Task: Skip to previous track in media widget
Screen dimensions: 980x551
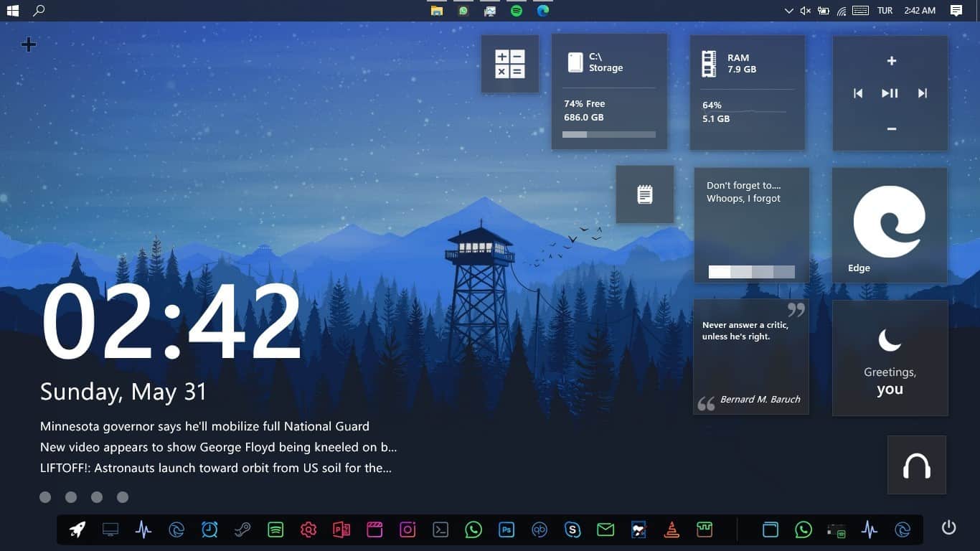Action: 858,93
